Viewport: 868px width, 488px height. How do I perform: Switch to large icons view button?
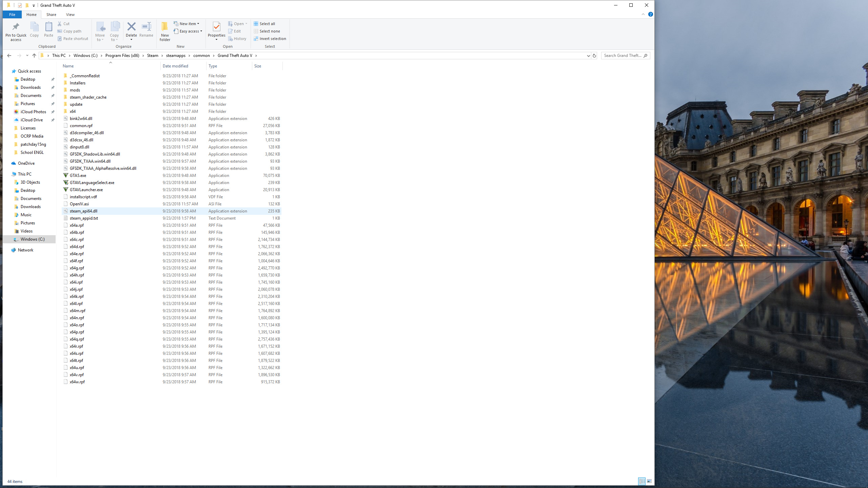click(x=649, y=481)
